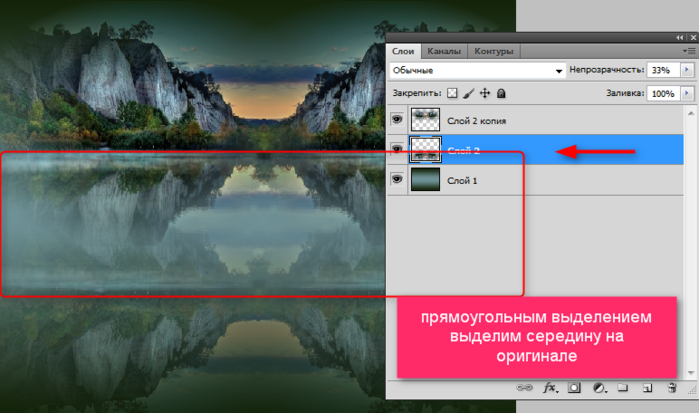Click the fill 100% input field

tap(663, 93)
